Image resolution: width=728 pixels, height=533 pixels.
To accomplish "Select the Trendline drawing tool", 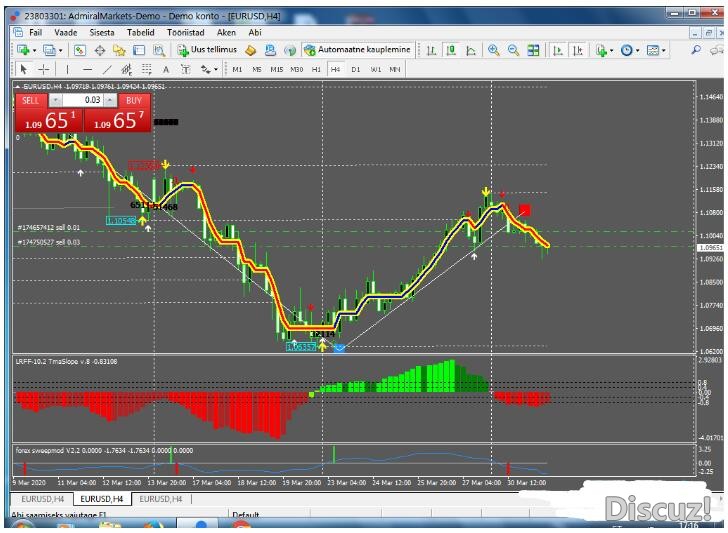I will pyautogui.click(x=107, y=70).
